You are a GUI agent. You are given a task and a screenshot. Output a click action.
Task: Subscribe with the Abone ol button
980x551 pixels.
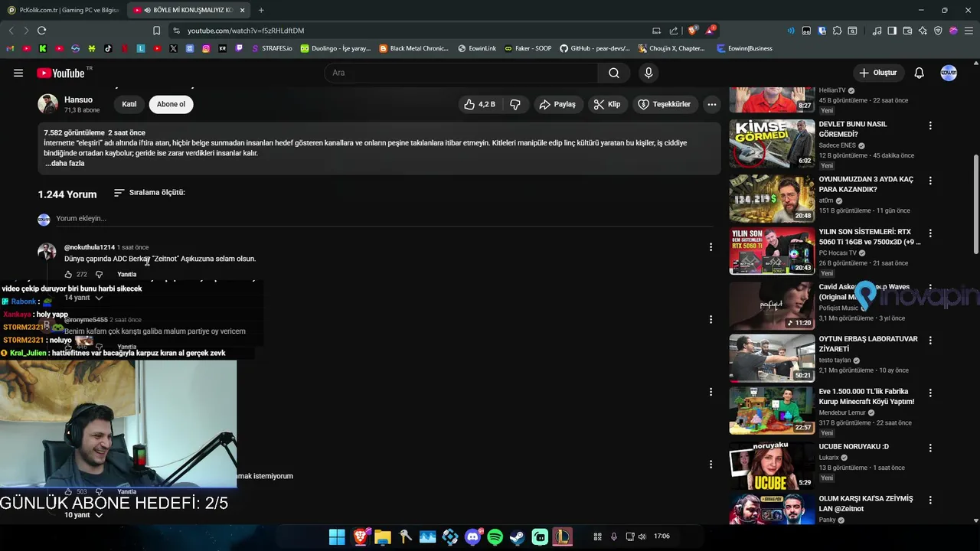[x=171, y=104]
